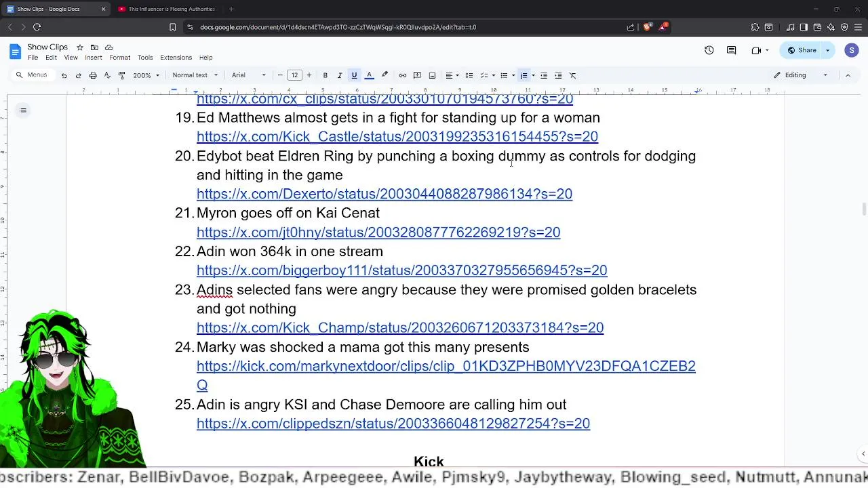Screen dimensions: 868x488
Task: Open the kick.com markynextdoor clip link
Action: coord(446,375)
